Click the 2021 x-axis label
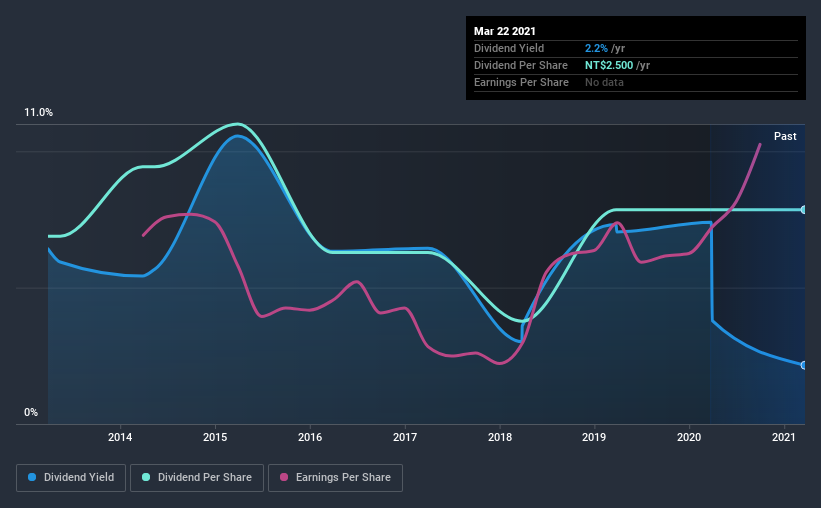 tap(784, 437)
